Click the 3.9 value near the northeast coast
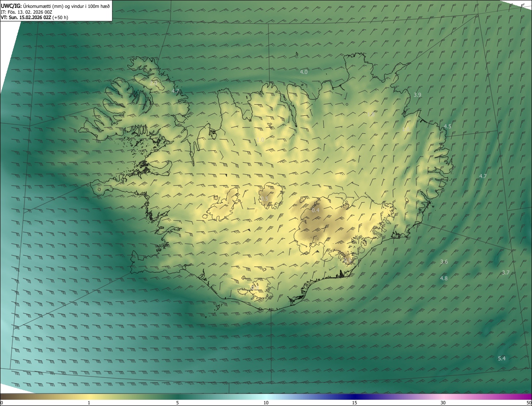 (417, 95)
